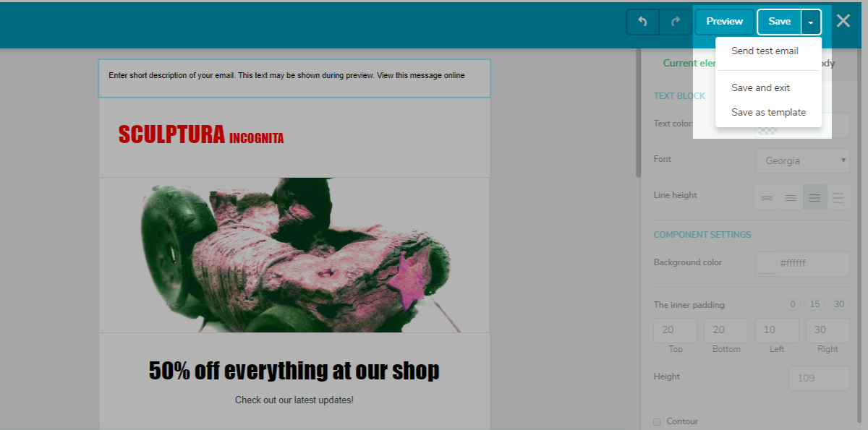
Task: Select the tightest line height icon
Action: (767, 197)
